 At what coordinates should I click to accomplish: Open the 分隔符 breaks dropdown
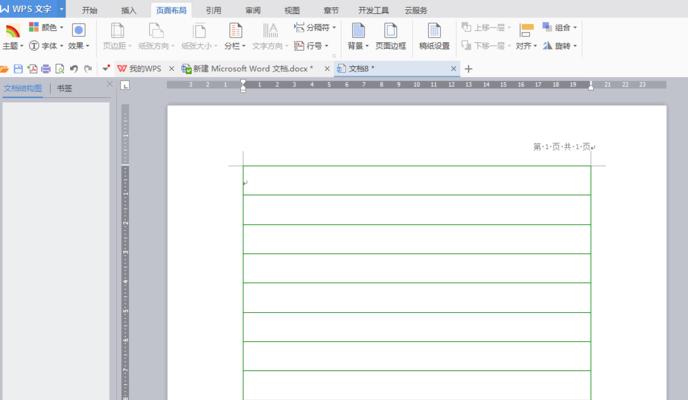(315, 27)
